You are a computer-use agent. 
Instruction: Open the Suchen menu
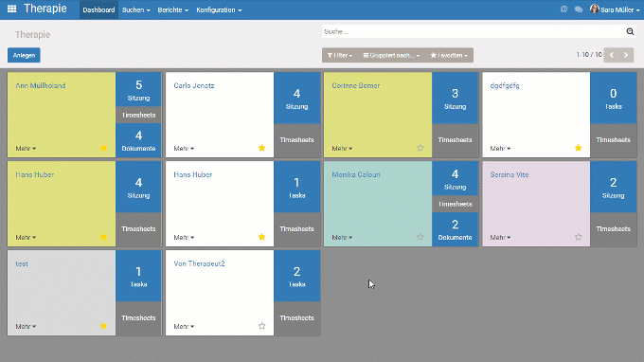coord(136,9)
